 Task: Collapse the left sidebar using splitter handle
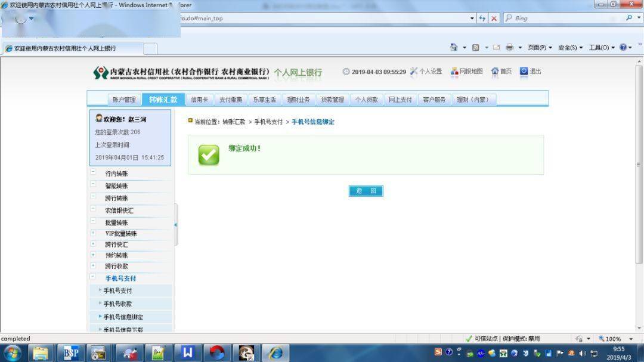[x=175, y=225]
